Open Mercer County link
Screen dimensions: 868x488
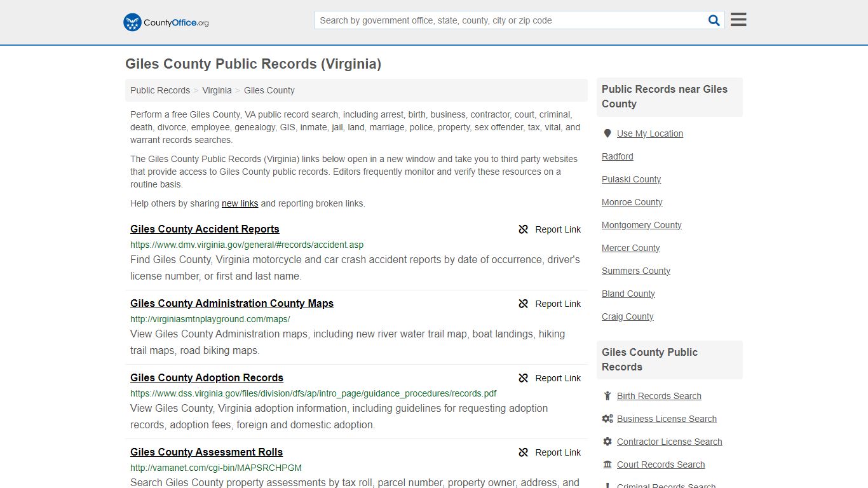click(x=631, y=248)
